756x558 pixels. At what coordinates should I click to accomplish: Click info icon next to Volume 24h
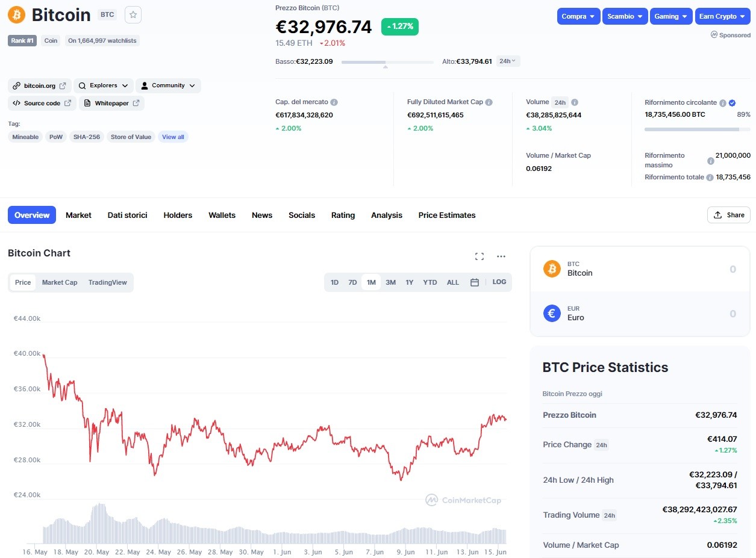[x=575, y=102]
